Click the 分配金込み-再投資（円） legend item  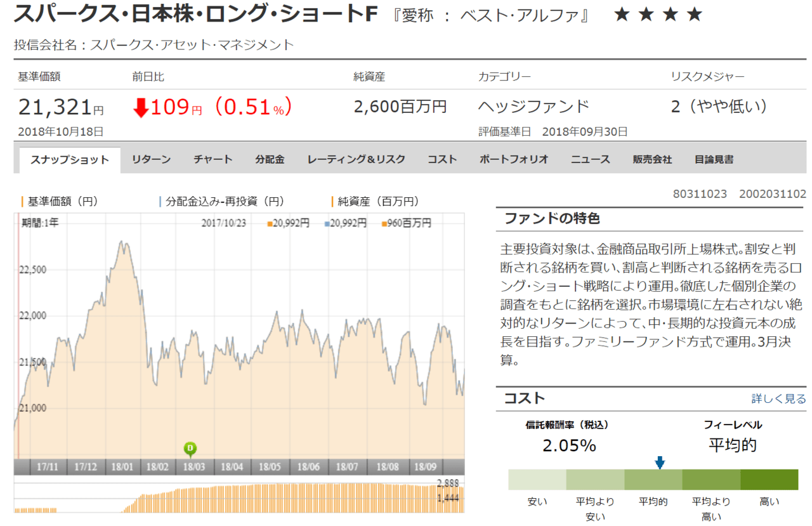click(221, 202)
